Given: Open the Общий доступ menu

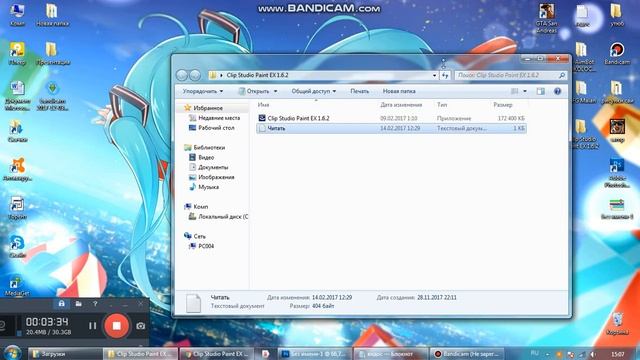Looking at the screenshot, I should [x=313, y=91].
